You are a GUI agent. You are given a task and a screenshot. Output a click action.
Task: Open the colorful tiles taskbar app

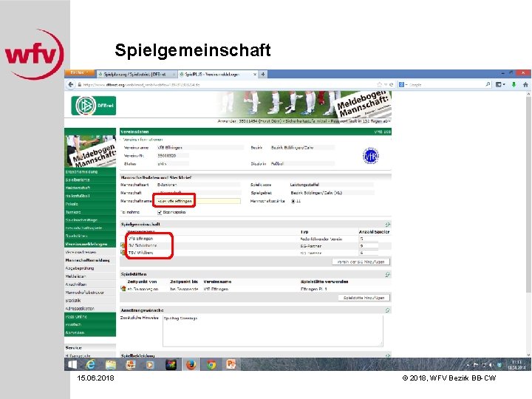(171, 365)
